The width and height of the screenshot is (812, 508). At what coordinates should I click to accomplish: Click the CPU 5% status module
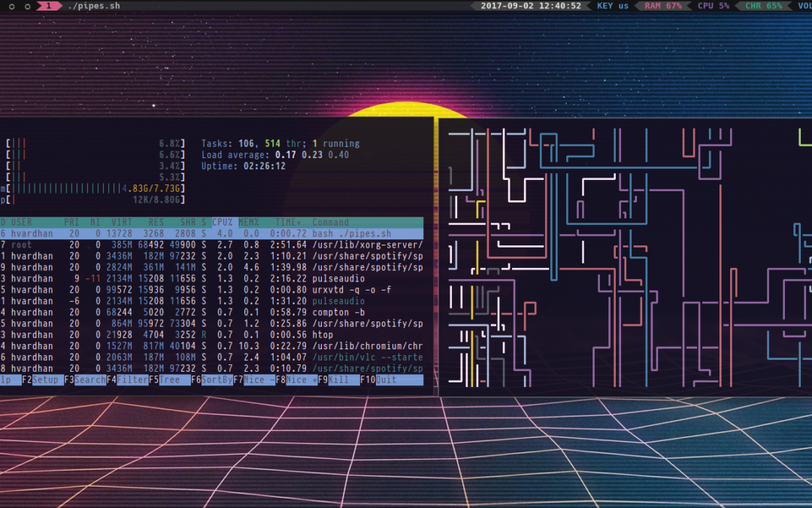point(713,6)
